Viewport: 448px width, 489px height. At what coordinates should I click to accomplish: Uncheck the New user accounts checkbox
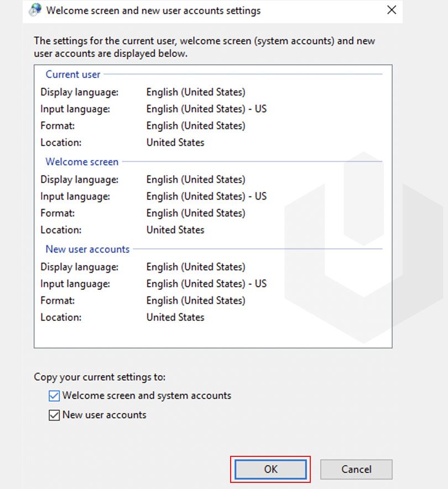click(54, 414)
